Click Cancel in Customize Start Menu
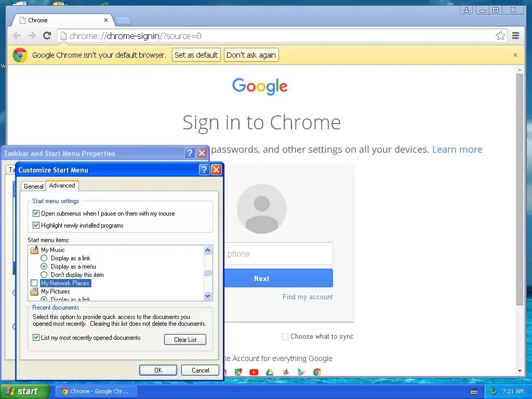The width and height of the screenshot is (532, 399). click(200, 370)
